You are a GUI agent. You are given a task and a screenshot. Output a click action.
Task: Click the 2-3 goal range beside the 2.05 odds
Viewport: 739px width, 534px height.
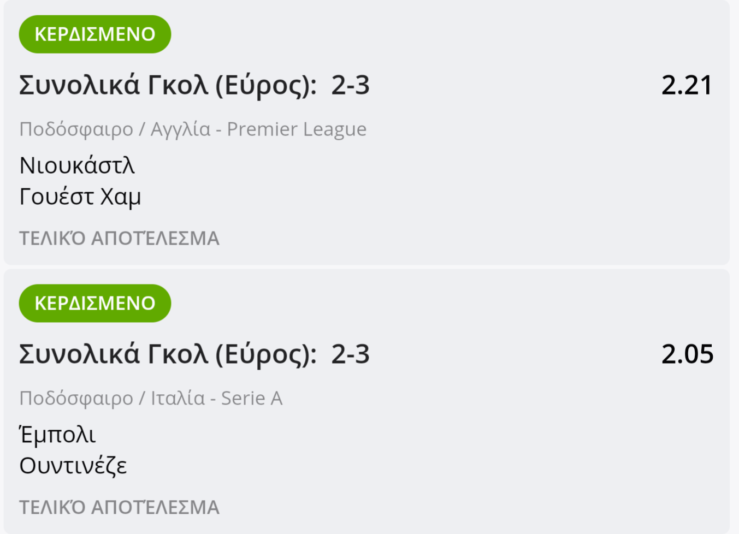tap(350, 355)
